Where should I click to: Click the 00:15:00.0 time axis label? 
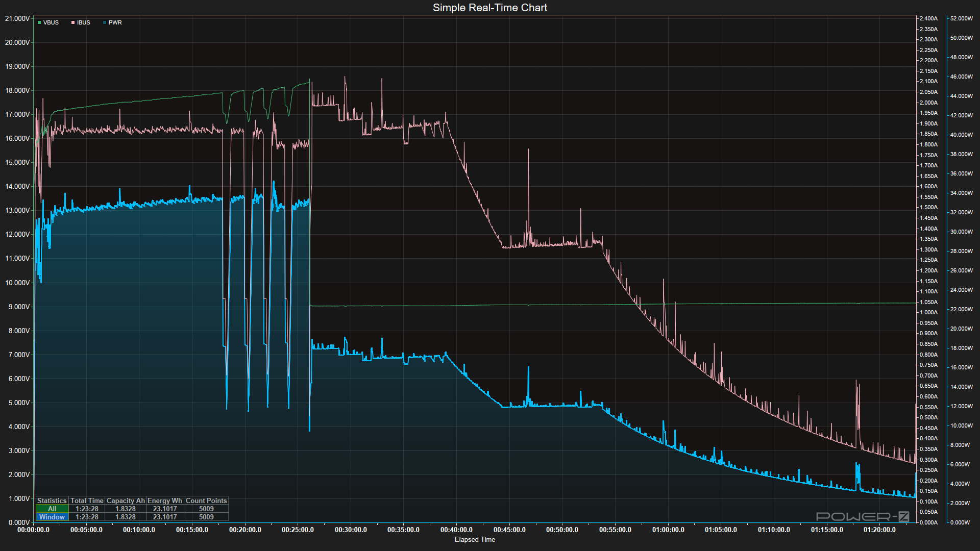point(192,530)
